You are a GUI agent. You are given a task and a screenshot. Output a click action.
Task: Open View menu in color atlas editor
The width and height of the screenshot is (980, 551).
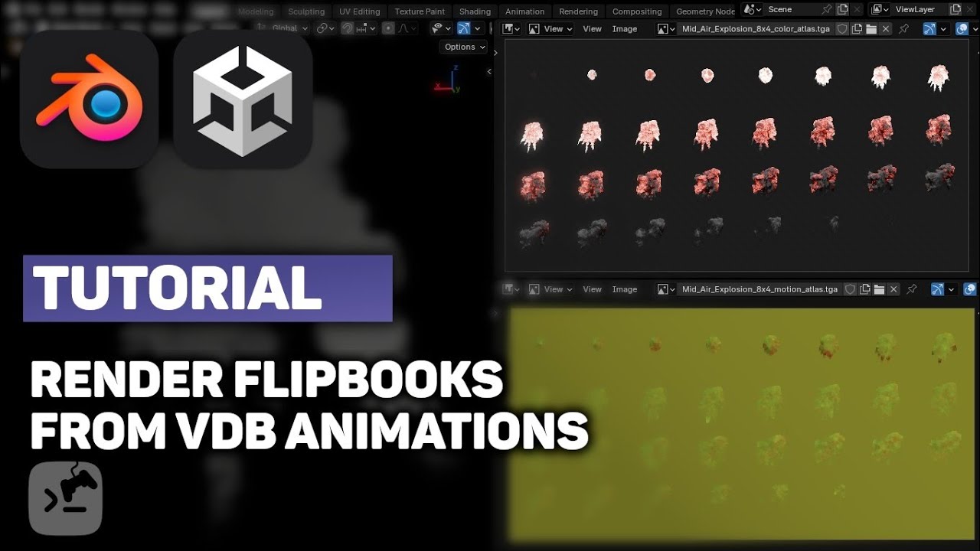(593, 28)
